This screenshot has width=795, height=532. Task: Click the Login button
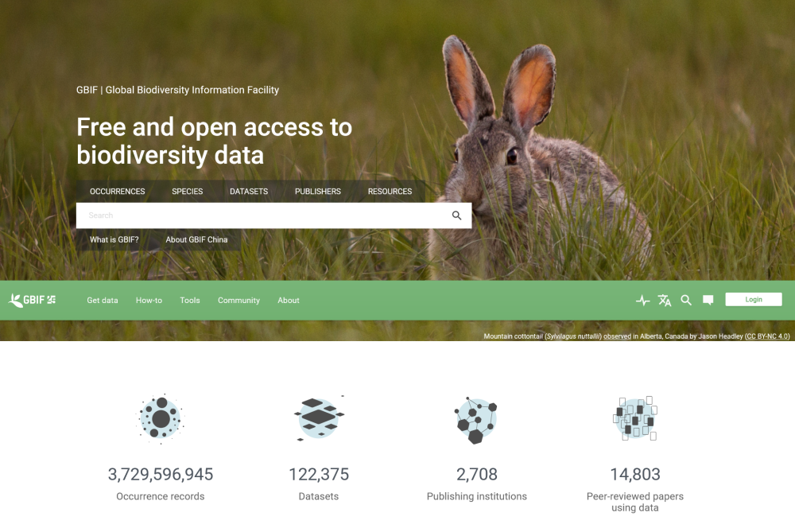point(754,299)
